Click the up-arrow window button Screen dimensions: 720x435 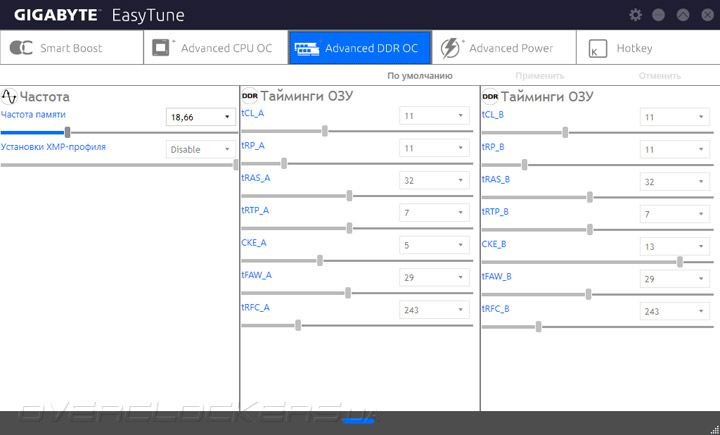683,15
